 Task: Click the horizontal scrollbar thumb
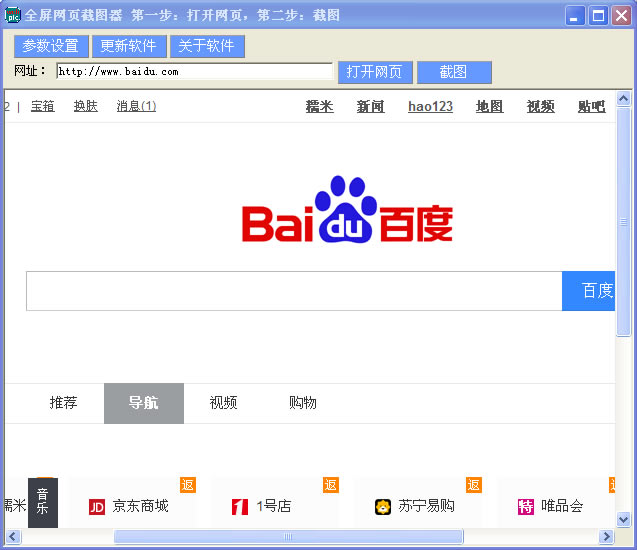pos(288,537)
